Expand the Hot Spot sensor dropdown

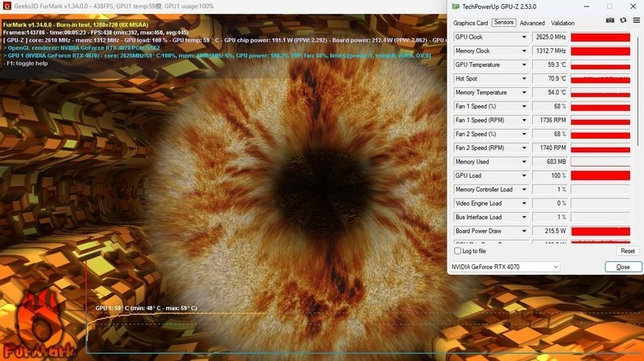[526, 79]
